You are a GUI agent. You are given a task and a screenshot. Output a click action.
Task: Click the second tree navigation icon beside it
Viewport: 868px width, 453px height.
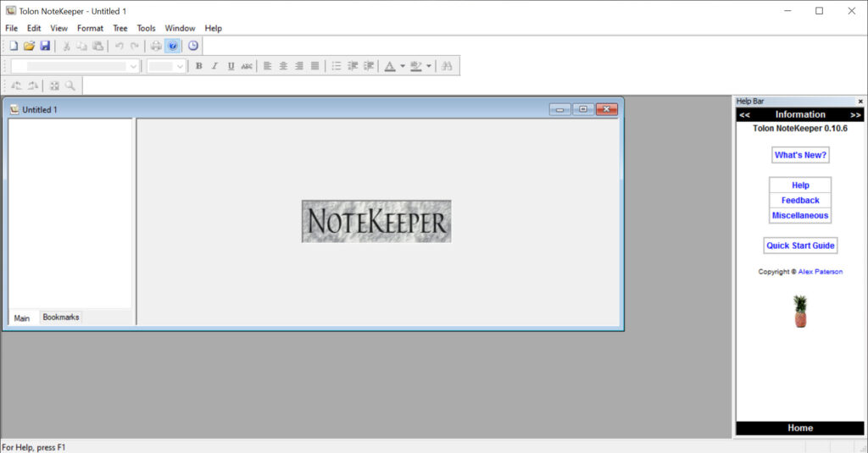click(33, 86)
